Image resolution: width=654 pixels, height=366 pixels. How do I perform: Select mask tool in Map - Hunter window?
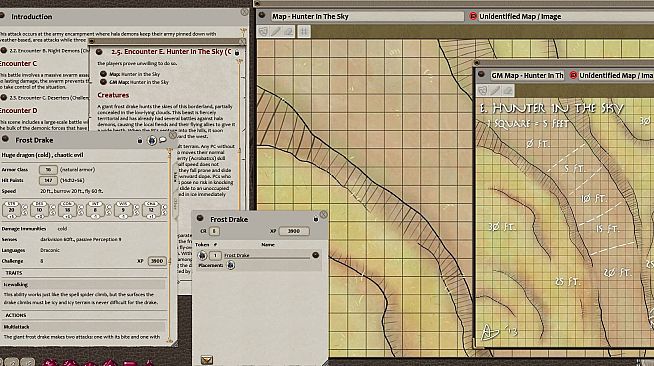(263, 31)
